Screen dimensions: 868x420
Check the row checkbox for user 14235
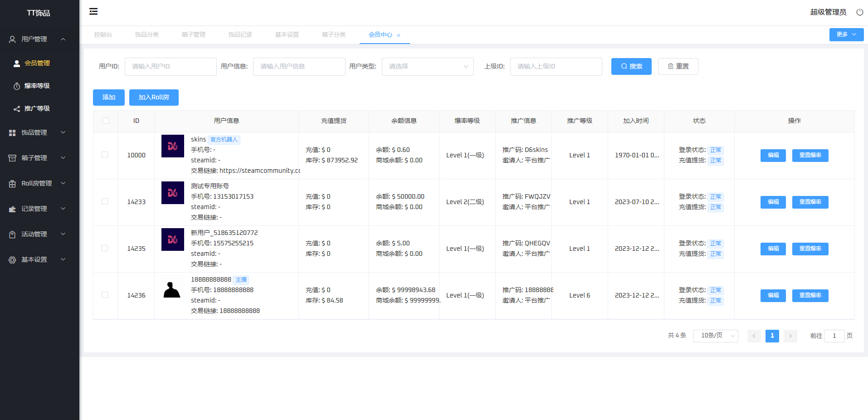(105, 248)
